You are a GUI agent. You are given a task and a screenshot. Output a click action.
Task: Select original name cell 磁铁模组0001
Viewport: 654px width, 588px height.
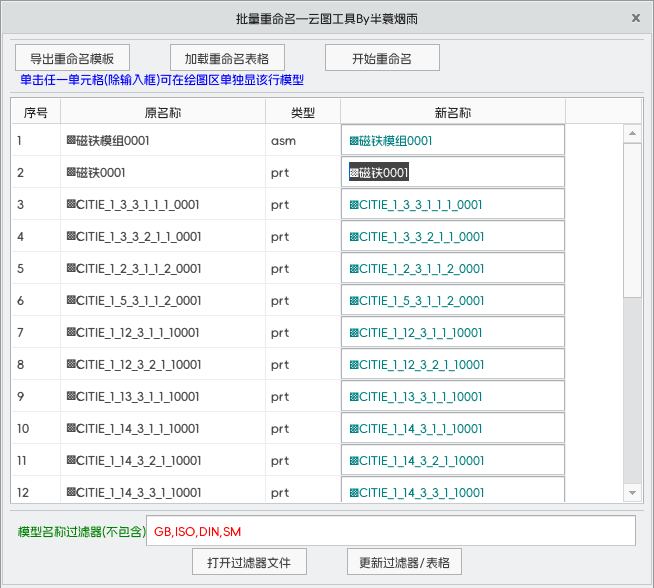coord(163,140)
